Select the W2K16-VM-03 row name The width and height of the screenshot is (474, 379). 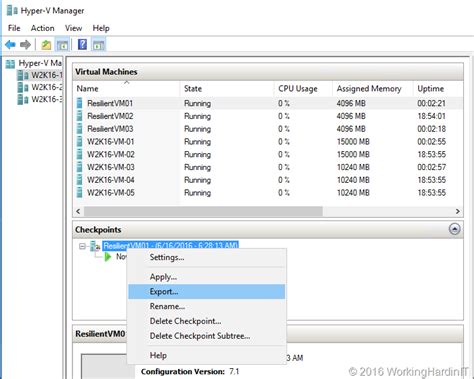click(x=111, y=167)
